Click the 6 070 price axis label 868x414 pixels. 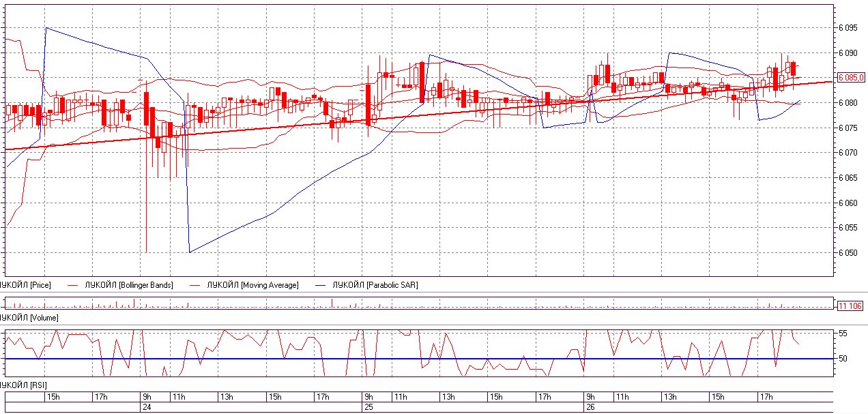[x=848, y=153]
